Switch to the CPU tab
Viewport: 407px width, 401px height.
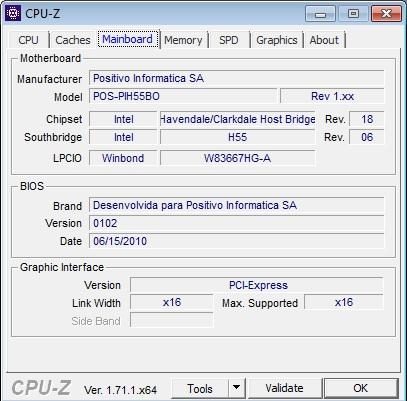pos(28,40)
